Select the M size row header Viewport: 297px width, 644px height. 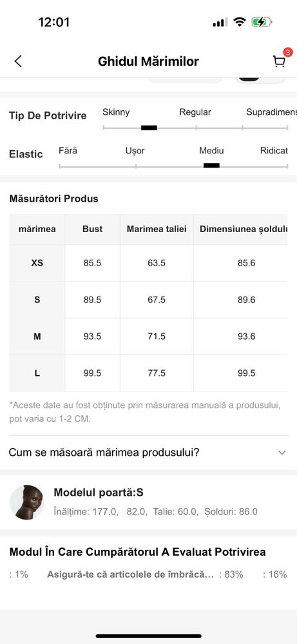coord(37,337)
